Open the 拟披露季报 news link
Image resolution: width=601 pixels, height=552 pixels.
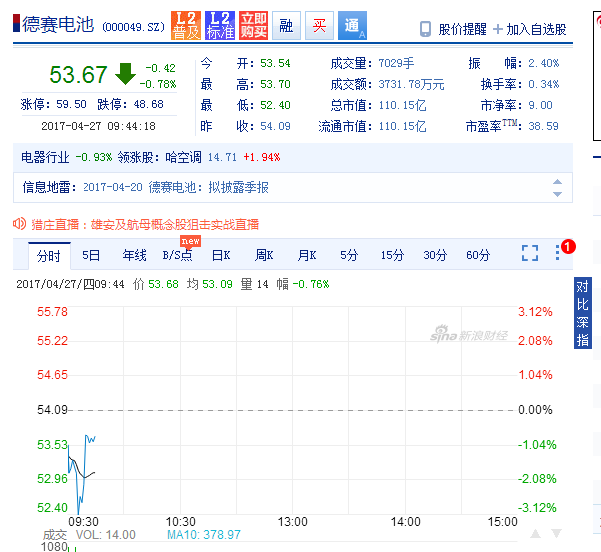238,187
